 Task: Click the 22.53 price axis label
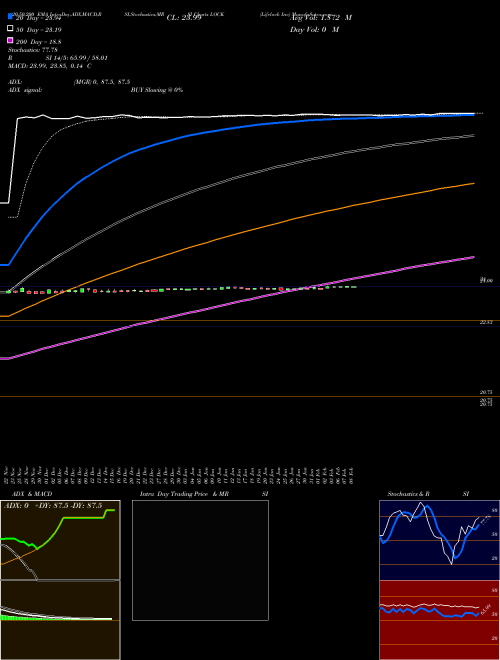[x=486, y=322]
